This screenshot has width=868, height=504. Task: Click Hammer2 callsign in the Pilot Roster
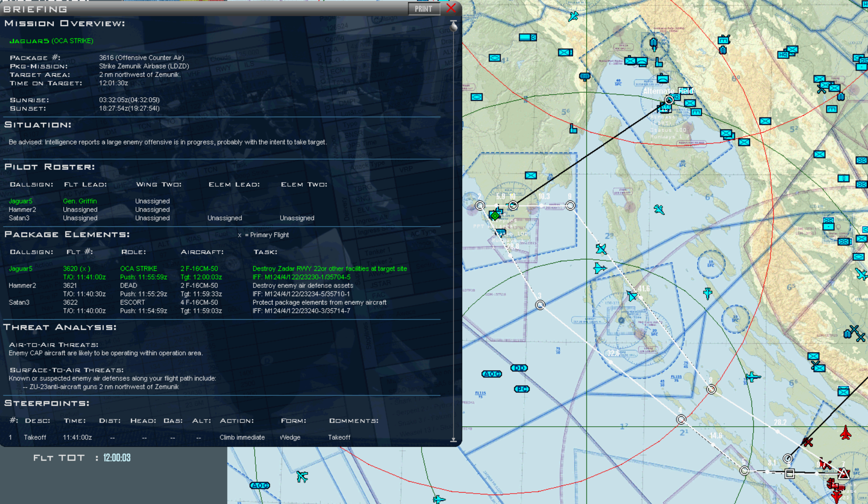[22, 210]
